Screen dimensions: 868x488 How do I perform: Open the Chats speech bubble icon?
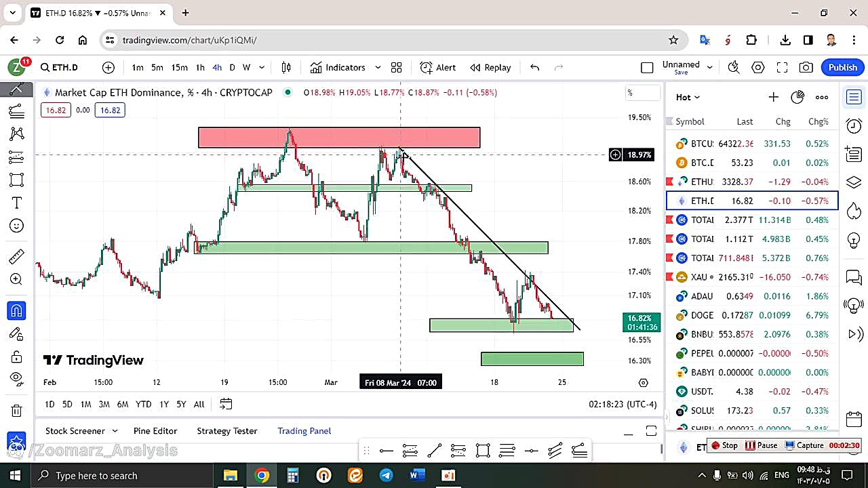(854, 277)
